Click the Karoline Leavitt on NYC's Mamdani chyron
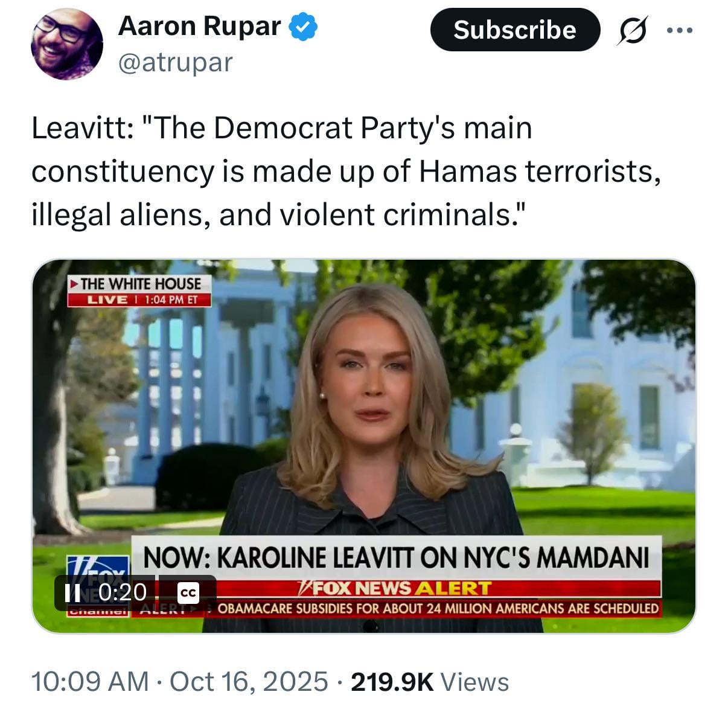The width and height of the screenshot is (728, 715). coord(397,557)
